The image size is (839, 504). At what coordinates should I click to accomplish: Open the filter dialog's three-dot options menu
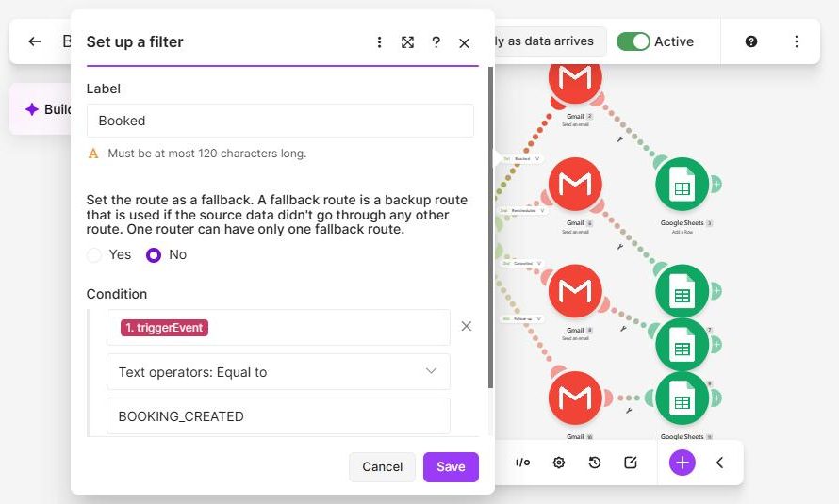click(x=379, y=42)
